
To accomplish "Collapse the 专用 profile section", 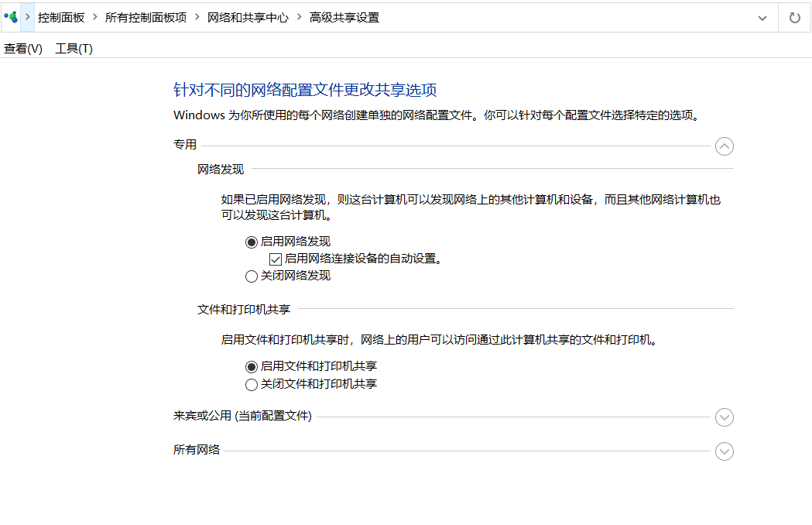I will pos(724,146).
